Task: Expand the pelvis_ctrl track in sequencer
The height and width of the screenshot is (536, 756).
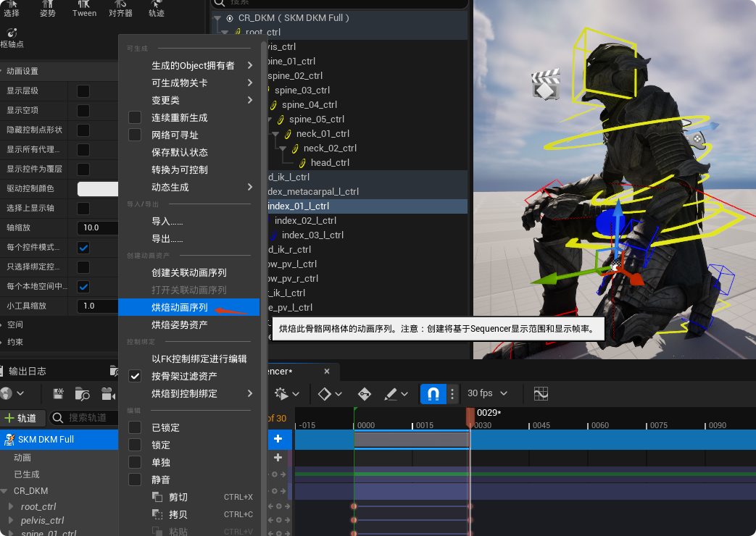Action: point(11,521)
